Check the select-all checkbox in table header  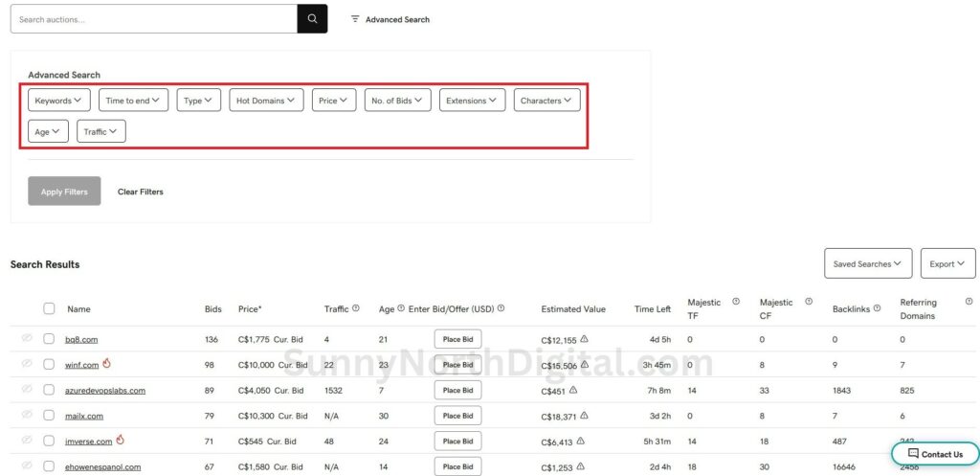[49, 308]
